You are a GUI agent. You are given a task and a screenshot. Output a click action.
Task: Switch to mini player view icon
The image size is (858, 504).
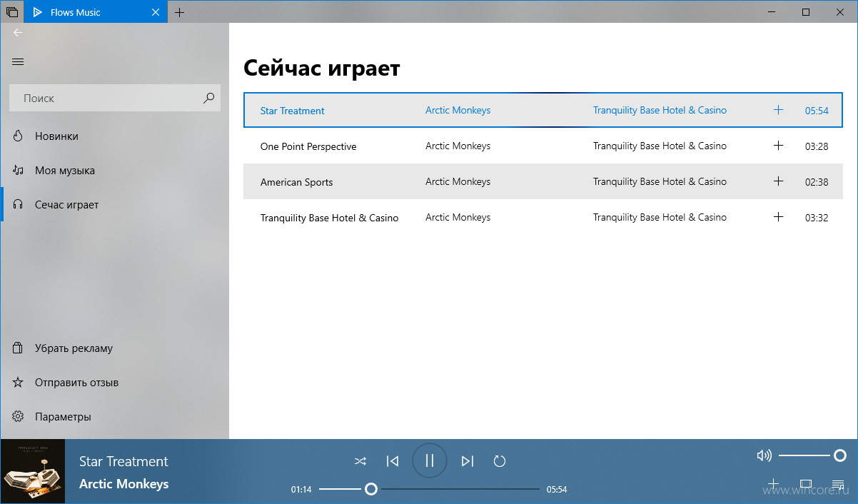coord(806,484)
